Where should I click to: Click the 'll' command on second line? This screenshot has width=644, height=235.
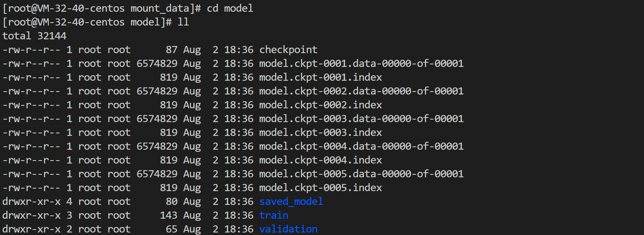(183, 22)
